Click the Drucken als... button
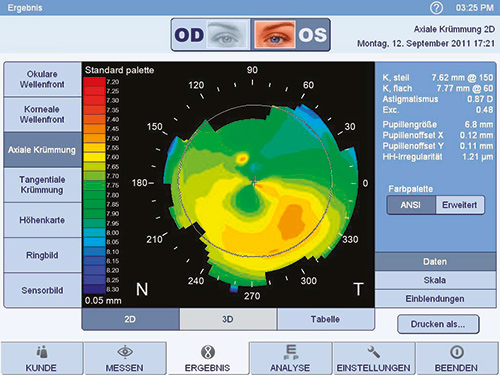Screen dimensions: 500x375 (438, 324)
